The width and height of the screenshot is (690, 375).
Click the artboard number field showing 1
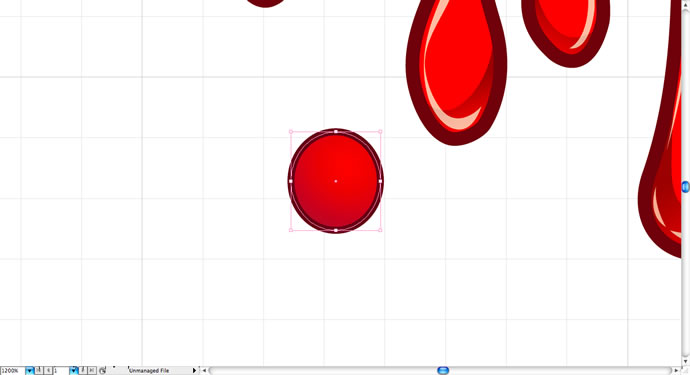coord(61,371)
